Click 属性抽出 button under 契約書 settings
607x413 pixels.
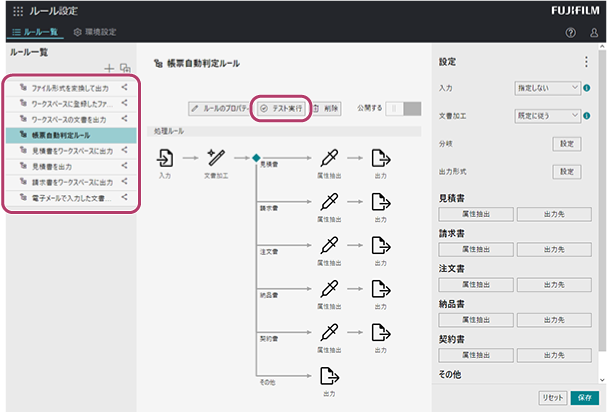coord(476,355)
